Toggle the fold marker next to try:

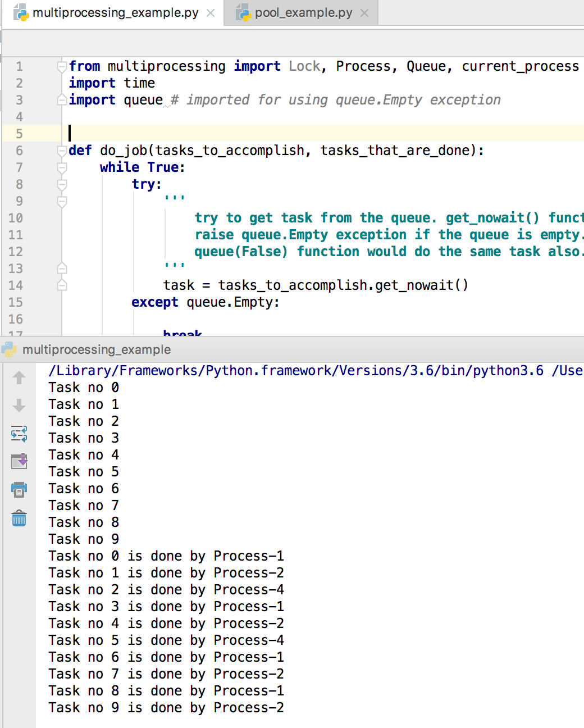(62, 184)
